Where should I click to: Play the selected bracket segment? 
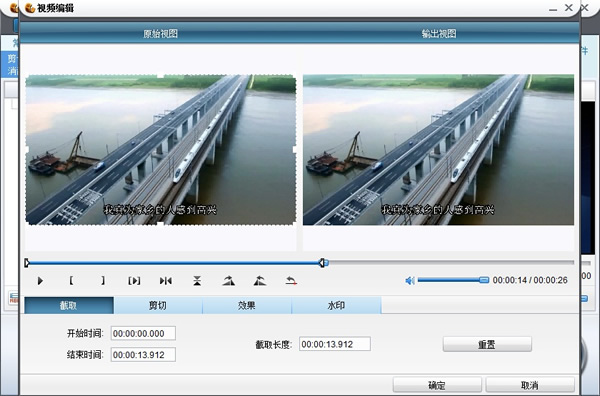[x=134, y=281]
